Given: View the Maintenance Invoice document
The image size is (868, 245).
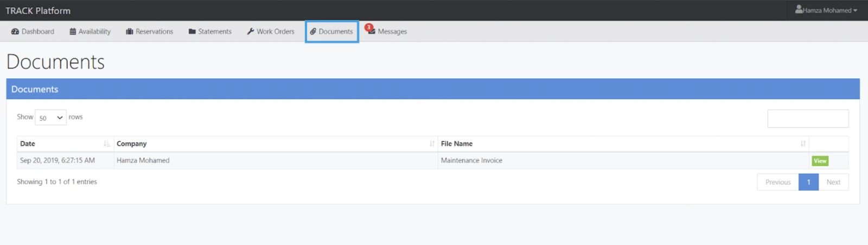Looking at the screenshot, I should click(x=820, y=161).
